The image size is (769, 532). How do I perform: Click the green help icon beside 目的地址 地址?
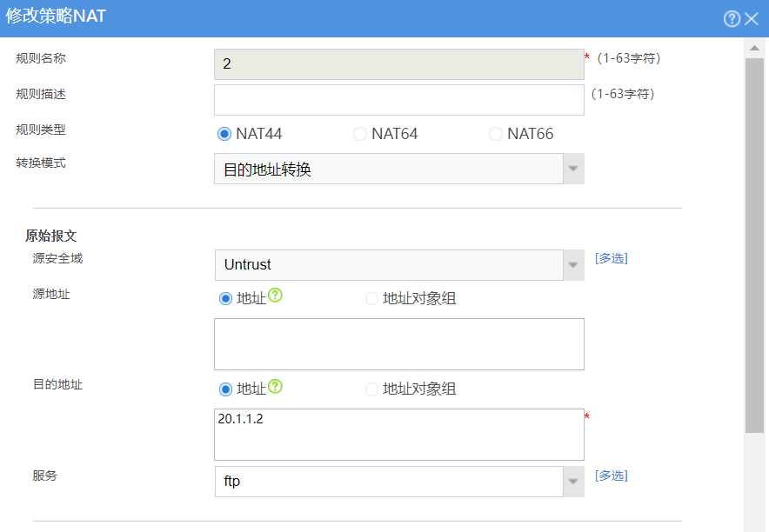coord(275,386)
